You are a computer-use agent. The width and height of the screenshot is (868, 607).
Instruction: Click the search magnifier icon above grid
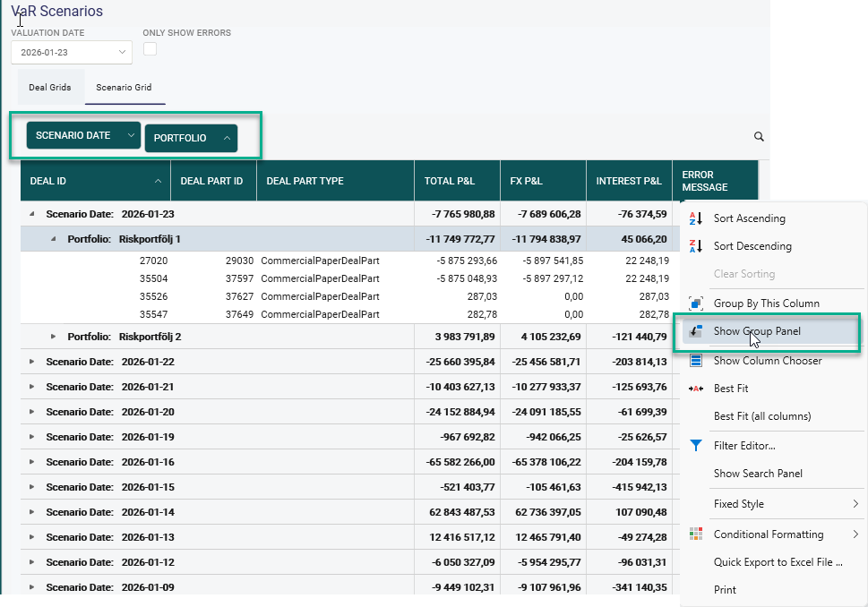pos(759,137)
